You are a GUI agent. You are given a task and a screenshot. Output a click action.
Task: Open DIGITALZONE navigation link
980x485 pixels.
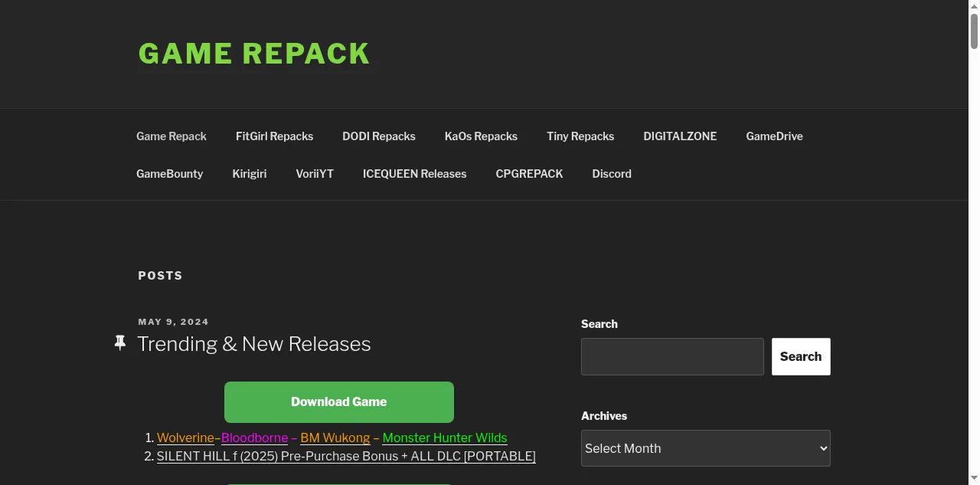(680, 136)
